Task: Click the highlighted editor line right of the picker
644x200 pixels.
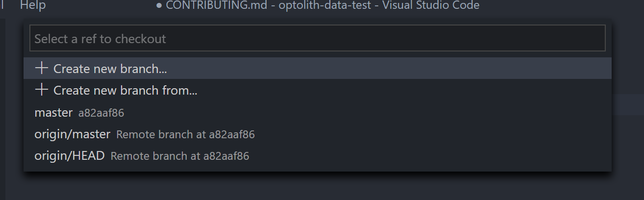Action: (x=628, y=105)
